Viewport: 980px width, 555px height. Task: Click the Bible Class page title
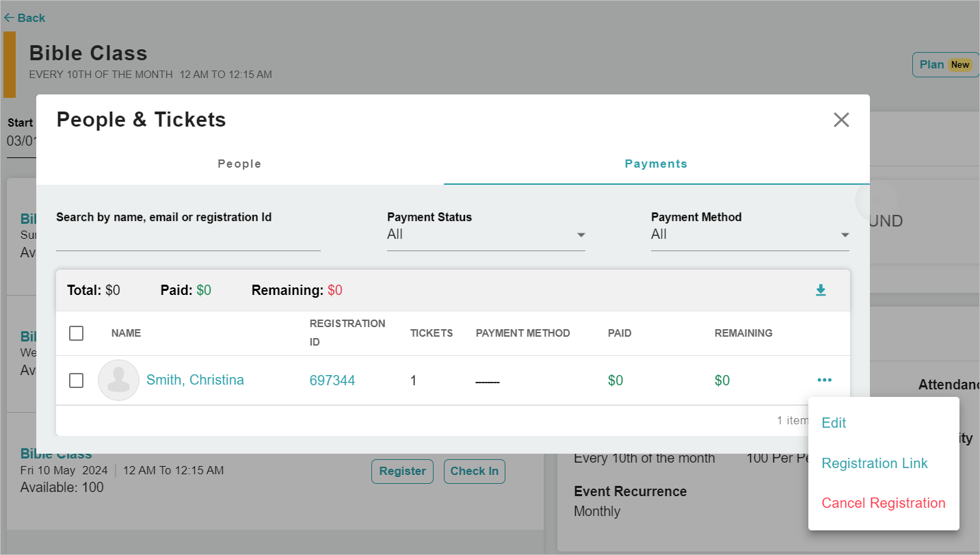(88, 53)
